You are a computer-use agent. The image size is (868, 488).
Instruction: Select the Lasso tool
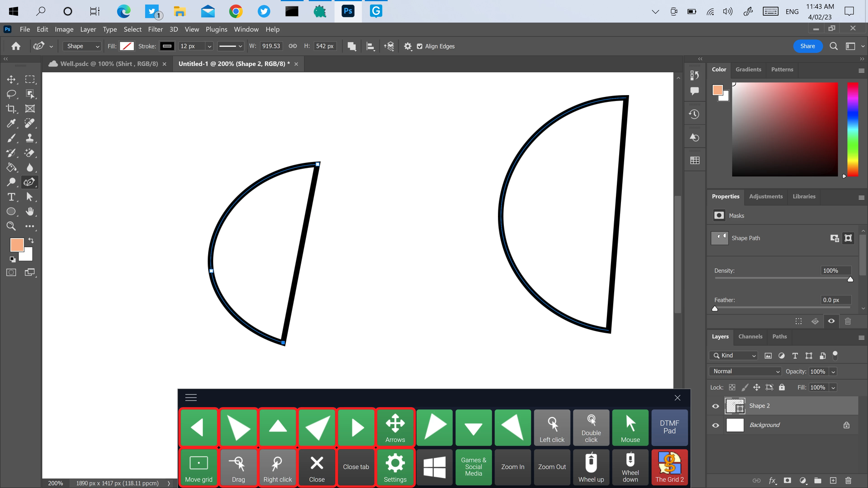pos(11,94)
